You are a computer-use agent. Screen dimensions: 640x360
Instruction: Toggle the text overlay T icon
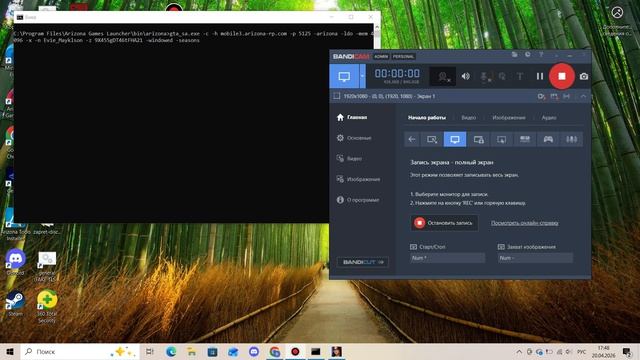520,76
